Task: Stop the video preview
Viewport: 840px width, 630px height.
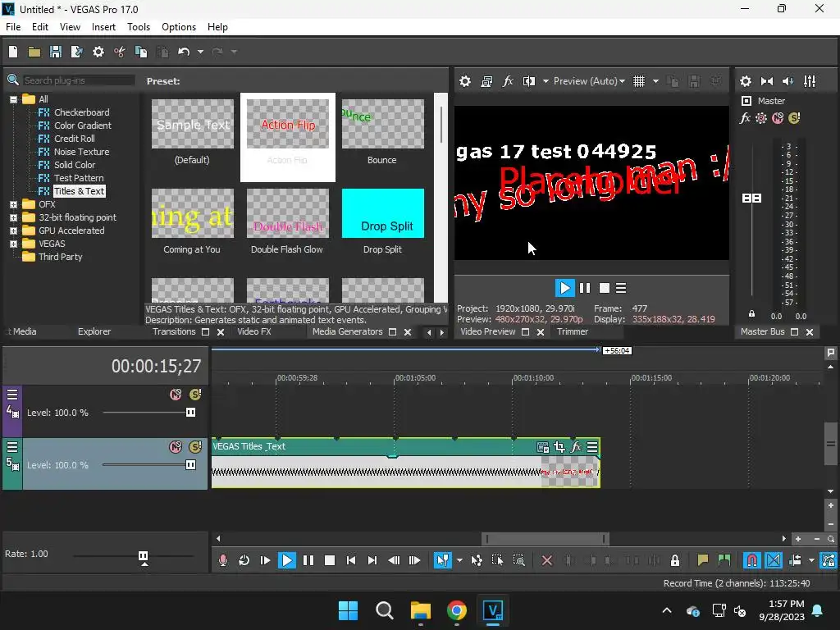Action: pos(605,288)
